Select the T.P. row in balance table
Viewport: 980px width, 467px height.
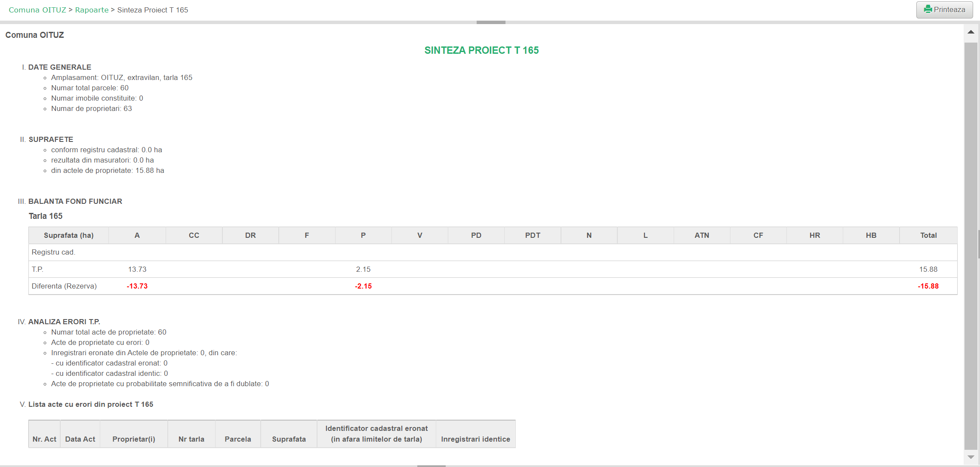(x=37, y=269)
